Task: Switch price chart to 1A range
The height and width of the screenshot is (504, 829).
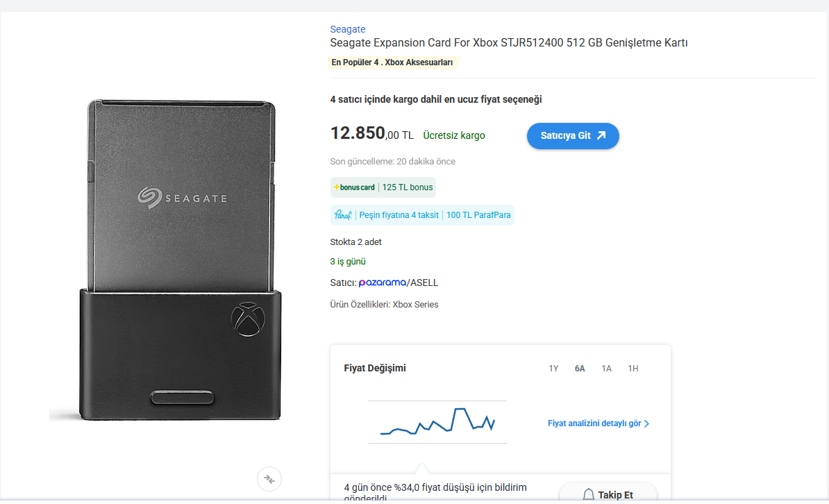Action: point(606,369)
